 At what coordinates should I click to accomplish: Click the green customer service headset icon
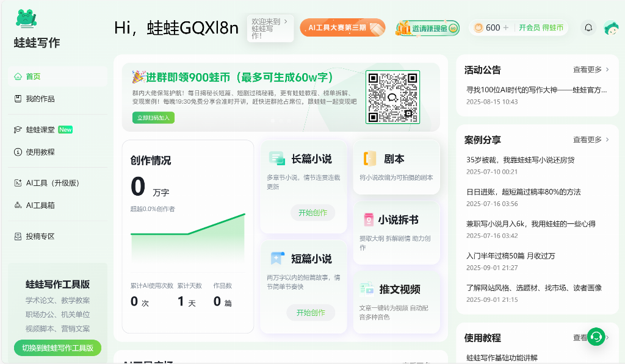(x=596, y=337)
